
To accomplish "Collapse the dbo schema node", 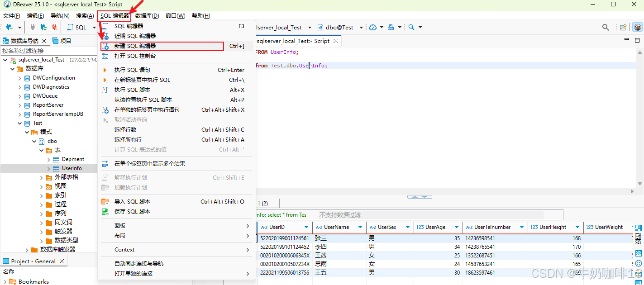I will pyautogui.click(x=34, y=141).
